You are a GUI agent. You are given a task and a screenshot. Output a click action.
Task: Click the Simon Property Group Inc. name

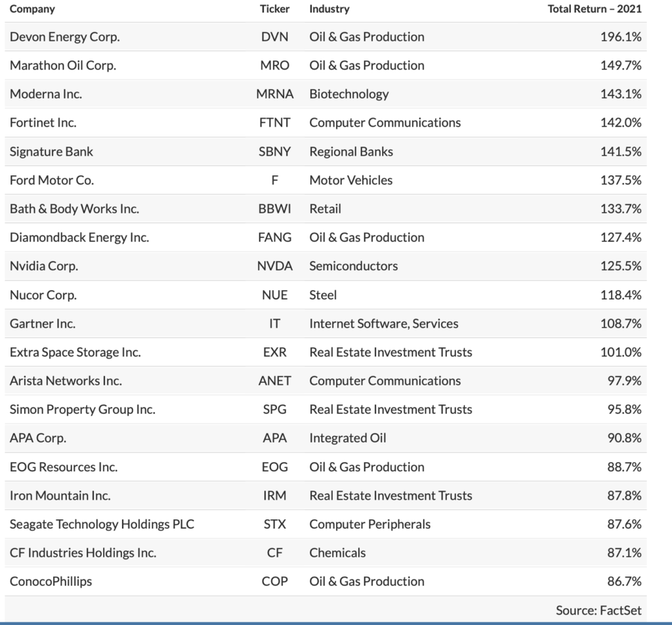click(x=83, y=410)
